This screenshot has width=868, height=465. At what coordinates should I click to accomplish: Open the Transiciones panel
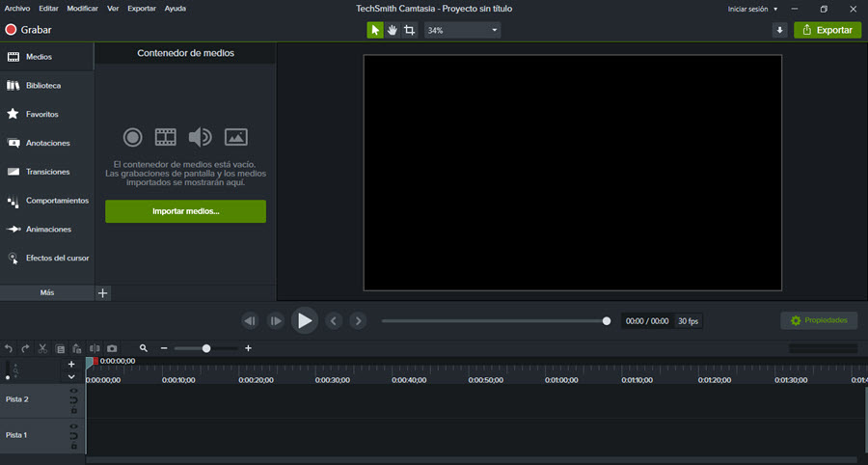point(47,172)
